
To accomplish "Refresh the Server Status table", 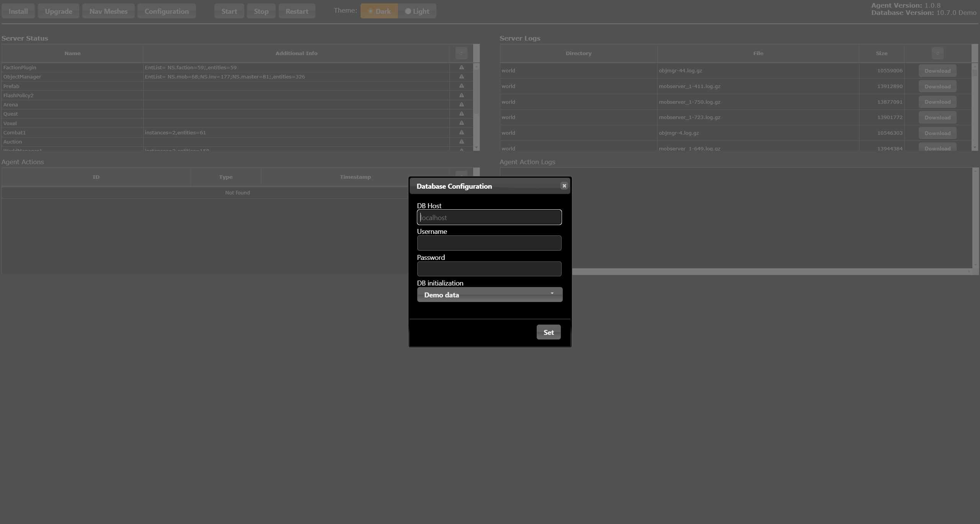I will [x=461, y=53].
